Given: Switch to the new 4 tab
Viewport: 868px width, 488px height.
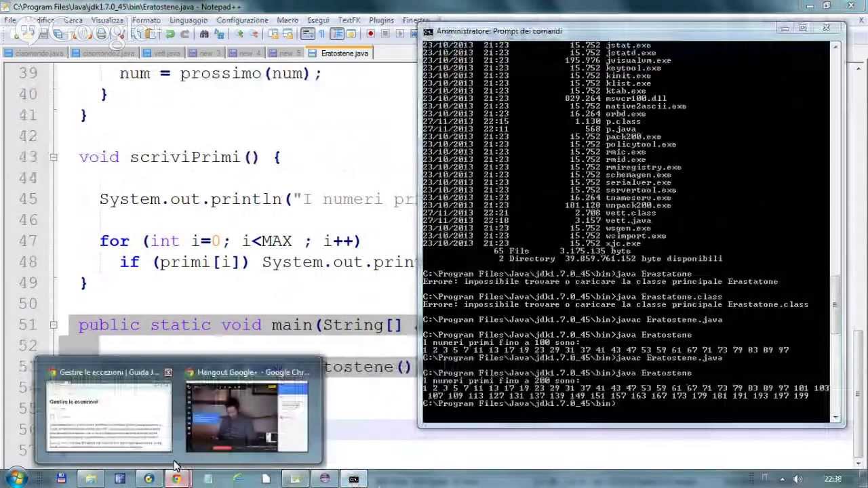Looking at the screenshot, I should coord(245,53).
